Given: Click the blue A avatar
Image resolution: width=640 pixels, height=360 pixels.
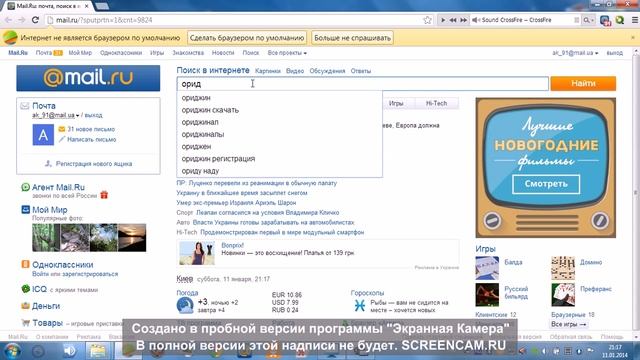Looking at the screenshot, I should (x=43, y=135).
